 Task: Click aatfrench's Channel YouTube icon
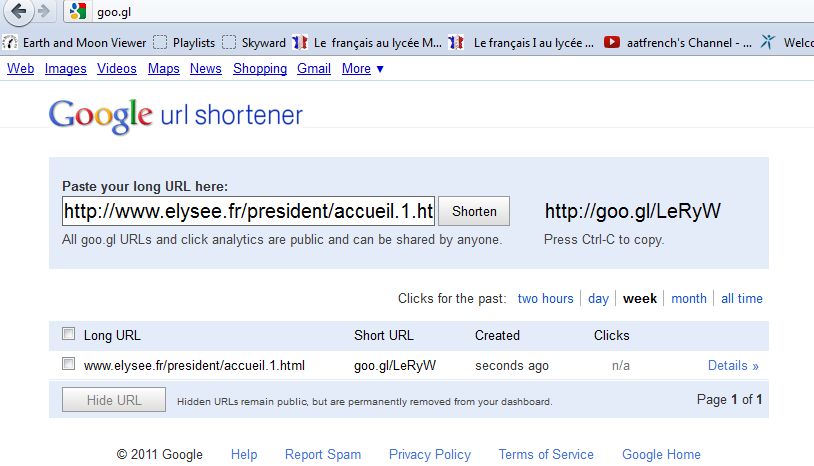(x=612, y=42)
